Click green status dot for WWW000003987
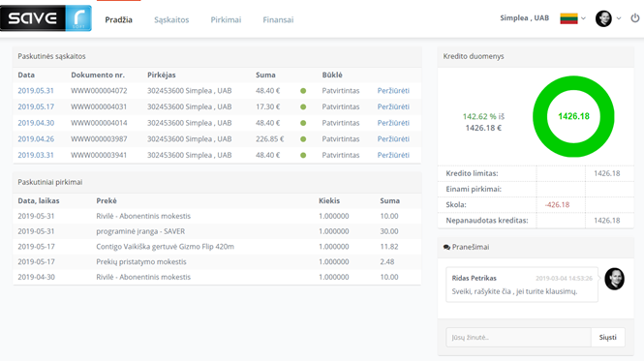The image size is (644, 361). pyautogui.click(x=303, y=139)
